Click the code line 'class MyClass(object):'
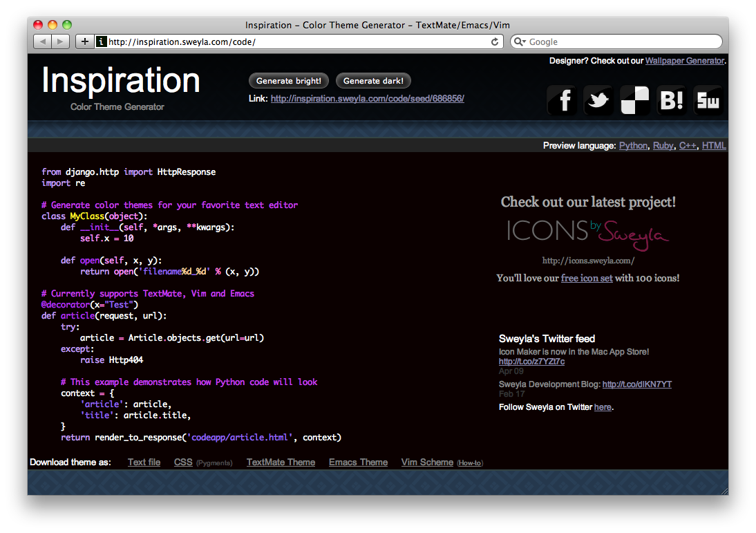This screenshot has height=533, width=756. coord(95,216)
